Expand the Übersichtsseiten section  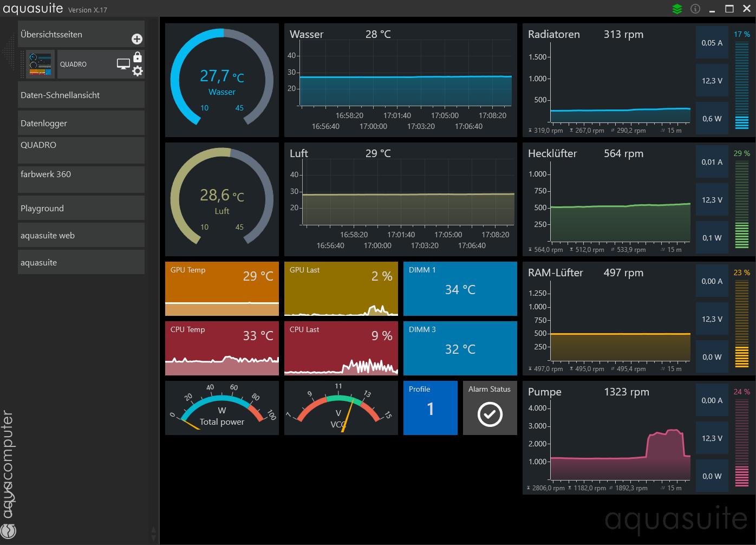pos(81,34)
